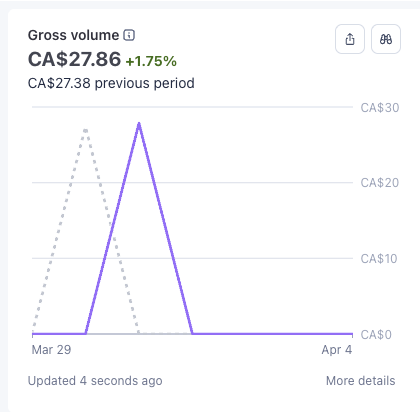Select the Gross volume heading
420x412 pixels.
pos(73,35)
